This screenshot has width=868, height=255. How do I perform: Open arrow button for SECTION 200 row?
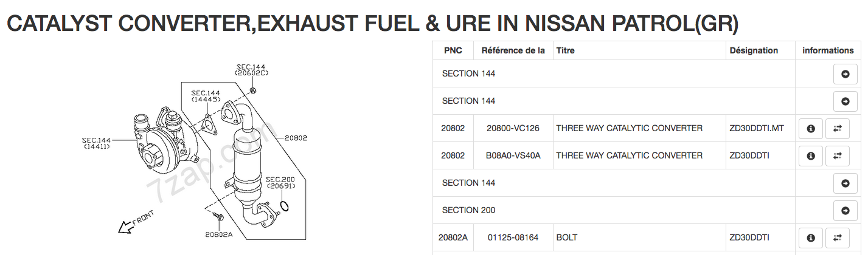(x=845, y=211)
